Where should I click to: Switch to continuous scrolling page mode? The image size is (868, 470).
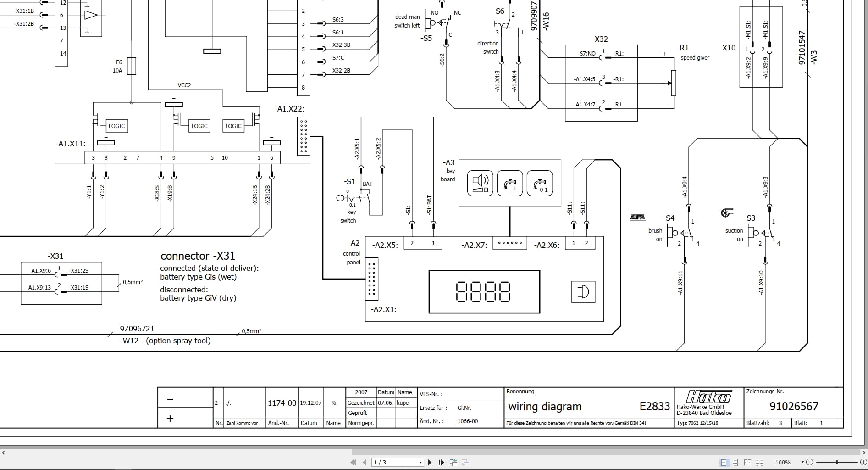(735, 463)
